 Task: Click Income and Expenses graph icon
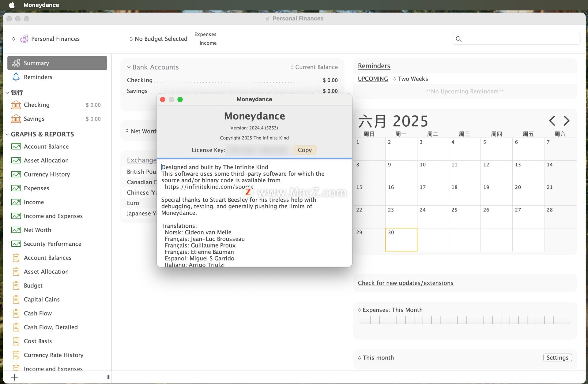click(x=16, y=216)
